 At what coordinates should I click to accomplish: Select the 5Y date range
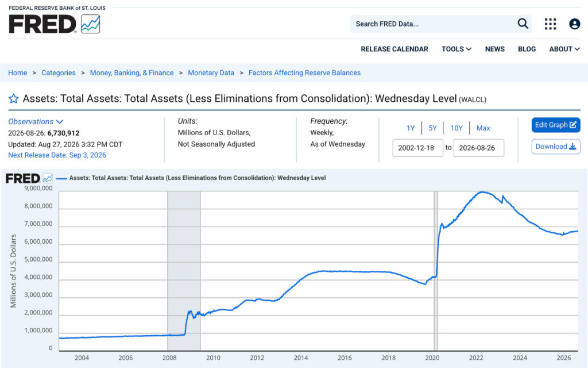432,128
